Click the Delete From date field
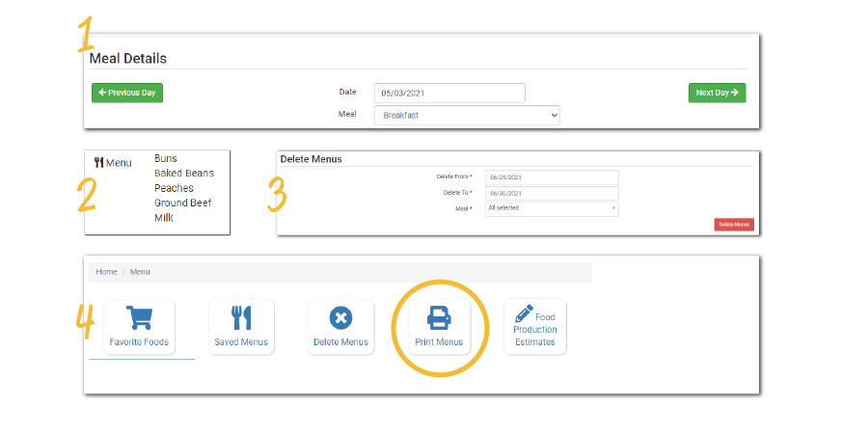 552,177
